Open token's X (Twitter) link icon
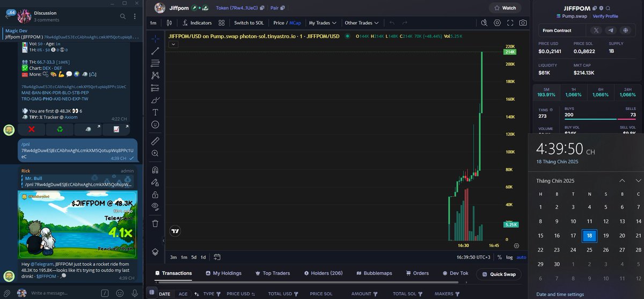 click(x=597, y=31)
